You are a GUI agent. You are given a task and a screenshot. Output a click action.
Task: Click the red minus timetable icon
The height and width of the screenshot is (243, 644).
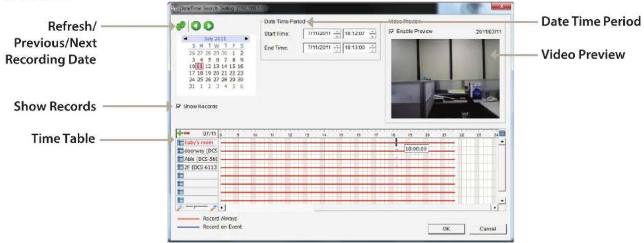(x=187, y=133)
